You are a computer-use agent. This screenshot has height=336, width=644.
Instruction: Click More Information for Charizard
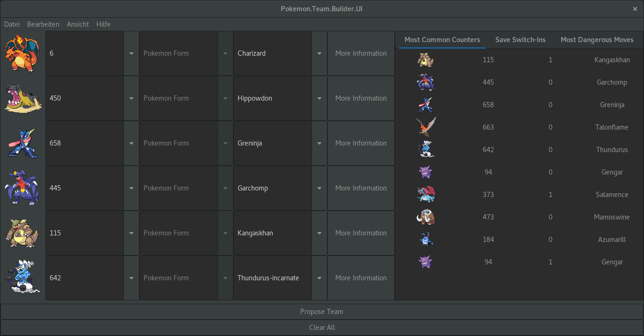(x=361, y=53)
